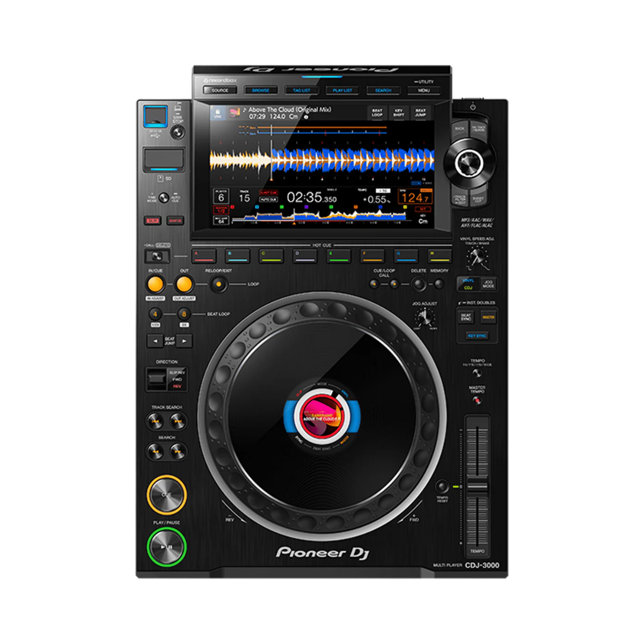Viewport: 644px width, 644px height.
Task: Open the MENU / UTILITY button
Action: (424, 90)
